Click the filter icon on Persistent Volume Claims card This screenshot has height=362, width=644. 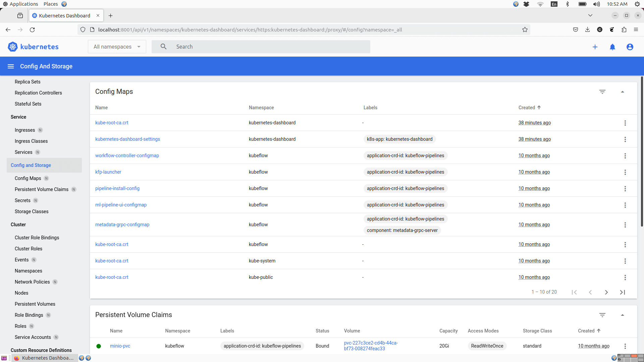(x=602, y=315)
